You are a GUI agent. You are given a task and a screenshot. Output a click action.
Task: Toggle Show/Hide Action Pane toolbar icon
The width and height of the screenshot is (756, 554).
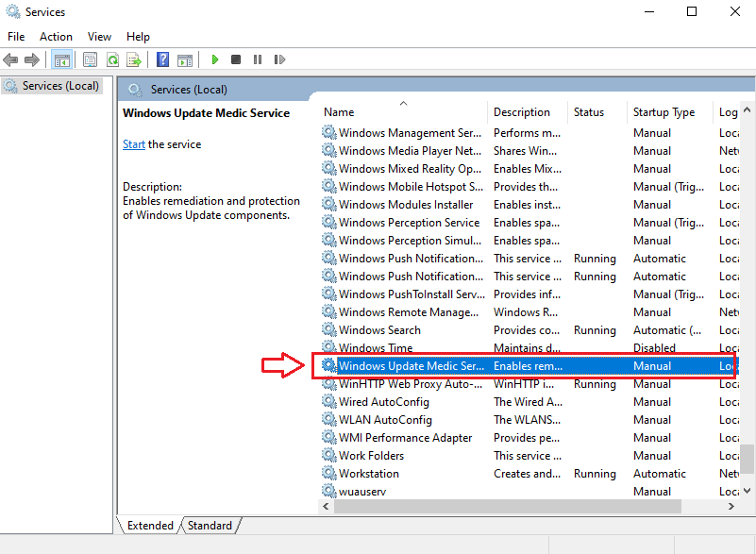coord(185,59)
